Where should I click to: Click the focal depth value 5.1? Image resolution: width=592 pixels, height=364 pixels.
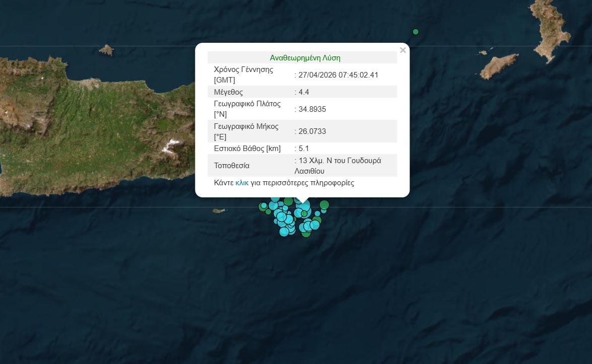304,149
